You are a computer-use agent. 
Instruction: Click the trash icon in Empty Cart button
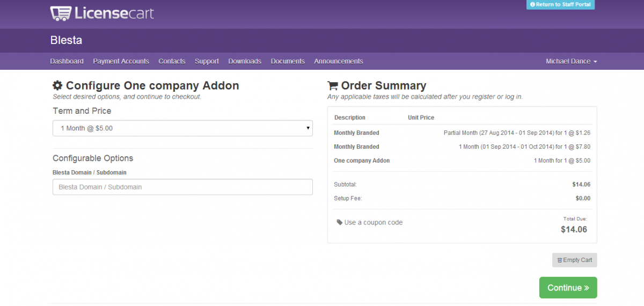pos(560,260)
